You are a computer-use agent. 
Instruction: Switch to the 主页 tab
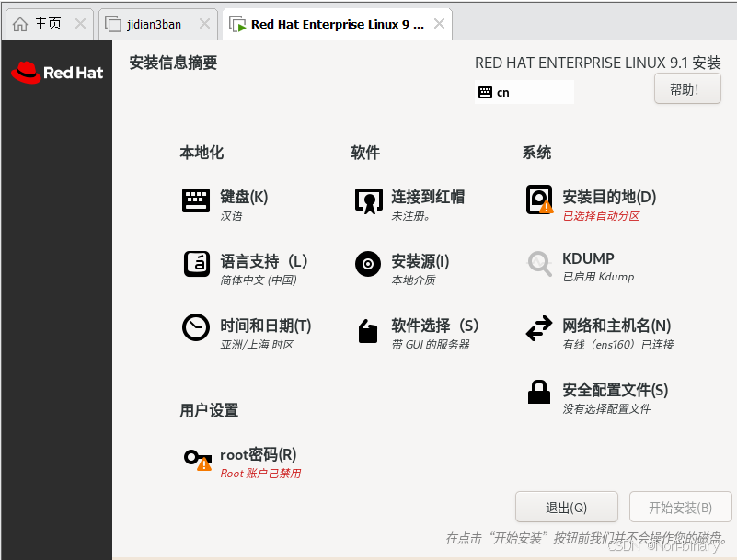coord(49,24)
